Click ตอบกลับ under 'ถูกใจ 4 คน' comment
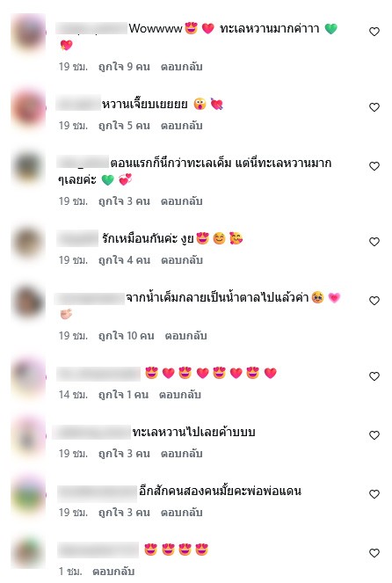 click(182, 260)
